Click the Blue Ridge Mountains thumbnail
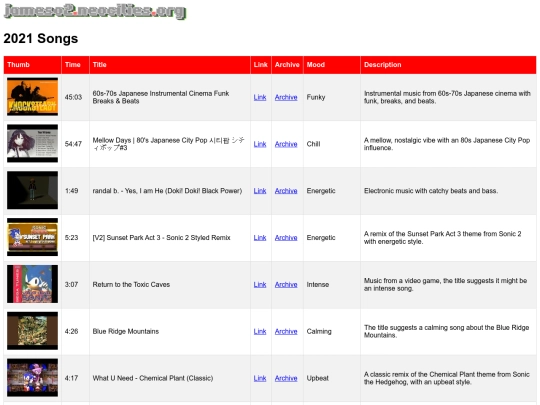The width and height of the screenshot is (540, 405). click(x=32, y=331)
